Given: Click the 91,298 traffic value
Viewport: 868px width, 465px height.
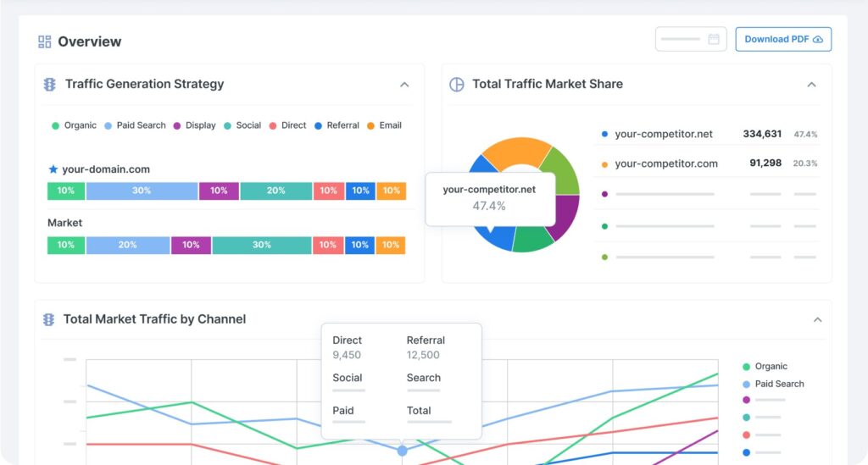Looking at the screenshot, I should coord(765,163).
